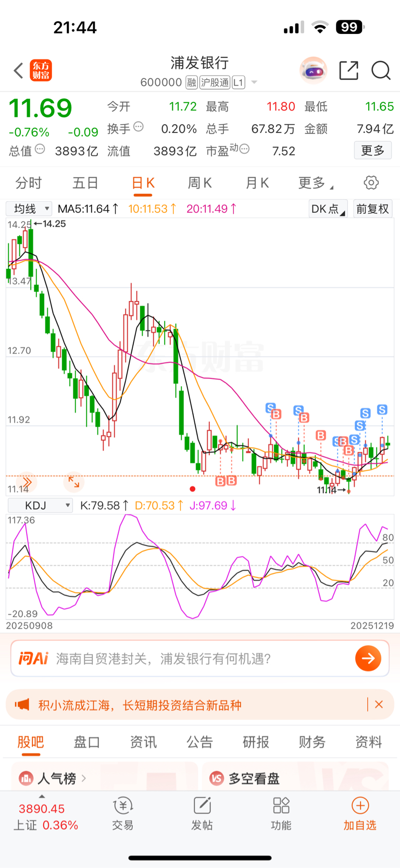This screenshot has height=868, width=400.
Task: Show the 市盈 info bubble
Action: pos(244,149)
